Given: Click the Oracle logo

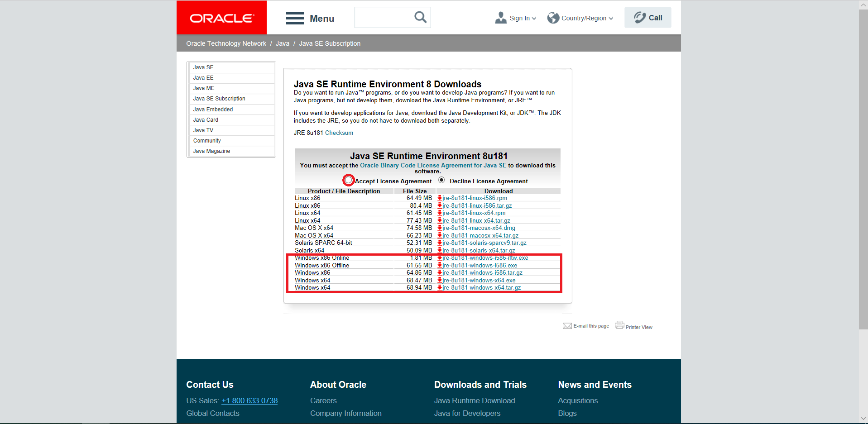Looking at the screenshot, I should pos(221,17).
